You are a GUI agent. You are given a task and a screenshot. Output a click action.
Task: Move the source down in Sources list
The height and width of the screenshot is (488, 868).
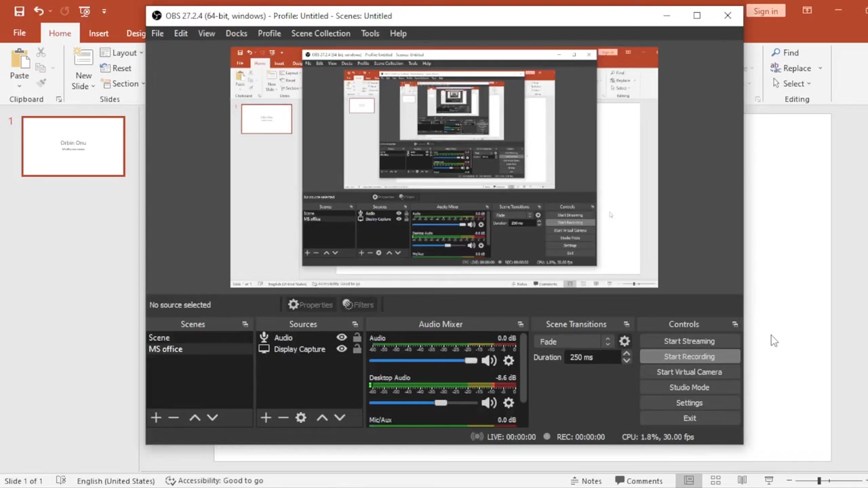click(340, 418)
